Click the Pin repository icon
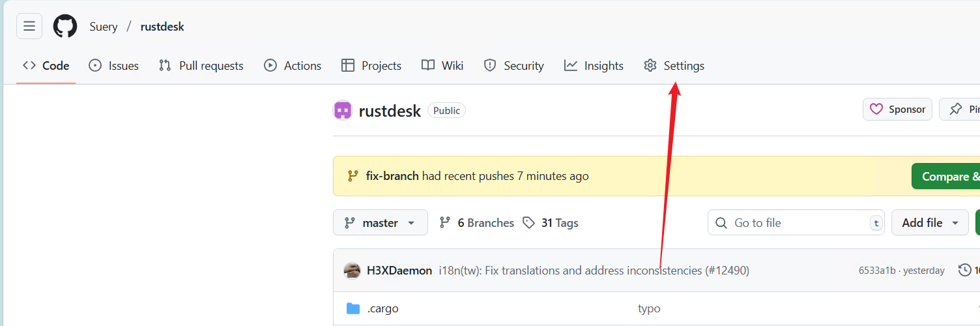The width and height of the screenshot is (980, 326). [956, 109]
